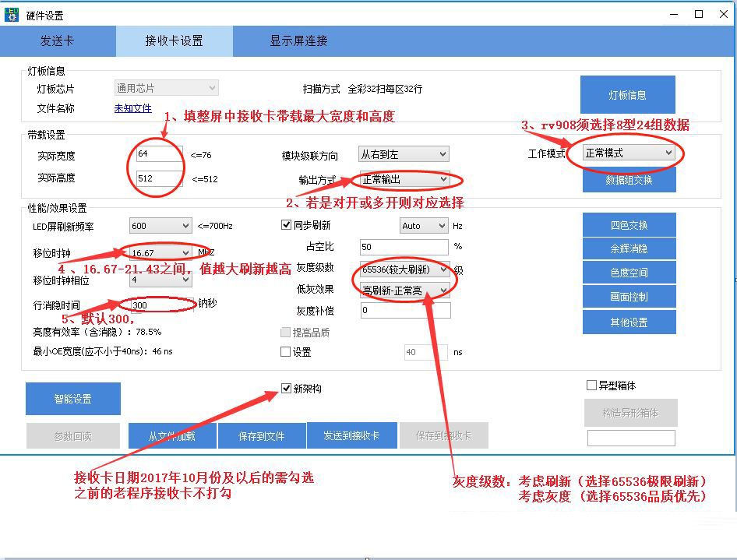
Task: Minimize the 硬件设置 window
Action: point(674,14)
